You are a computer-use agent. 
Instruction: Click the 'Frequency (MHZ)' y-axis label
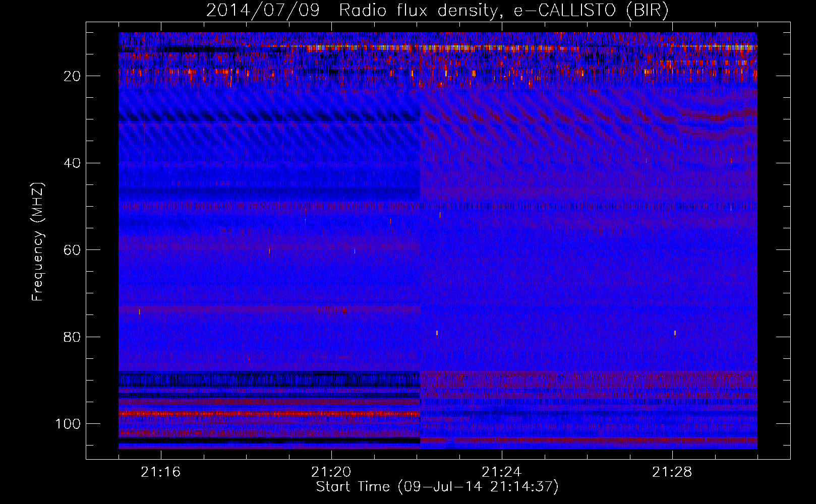tap(38, 241)
